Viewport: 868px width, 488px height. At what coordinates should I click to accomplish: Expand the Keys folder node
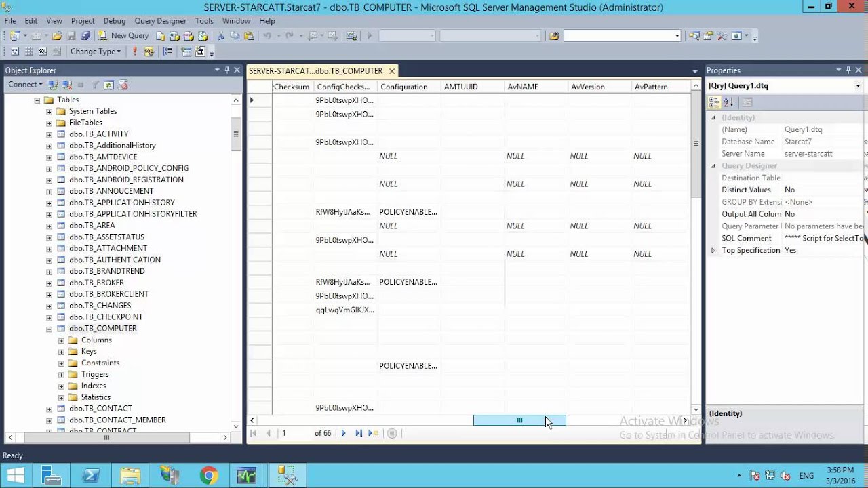[61, 352]
